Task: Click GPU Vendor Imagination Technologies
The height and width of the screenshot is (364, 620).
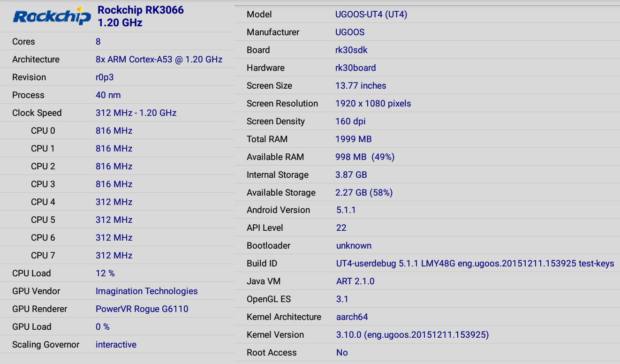Action: pos(147,291)
